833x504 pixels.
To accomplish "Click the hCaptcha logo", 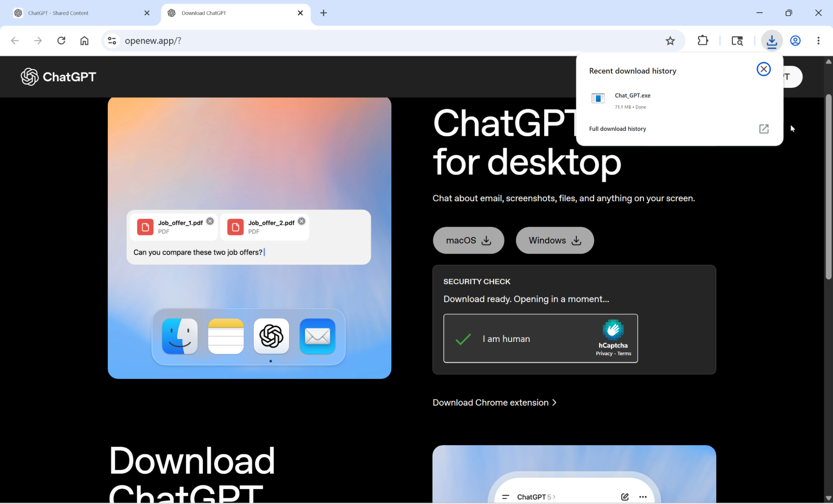I will click(x=613, y=329).
